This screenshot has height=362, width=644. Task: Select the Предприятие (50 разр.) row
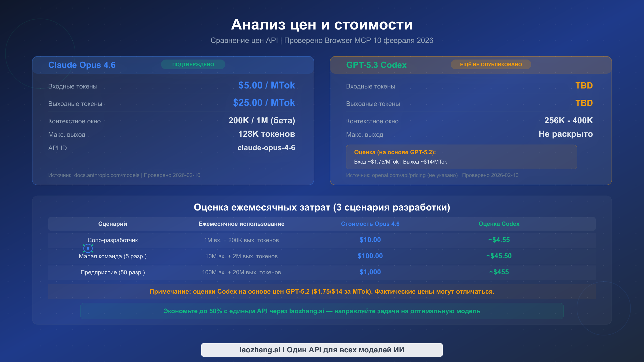click(112, 272)
